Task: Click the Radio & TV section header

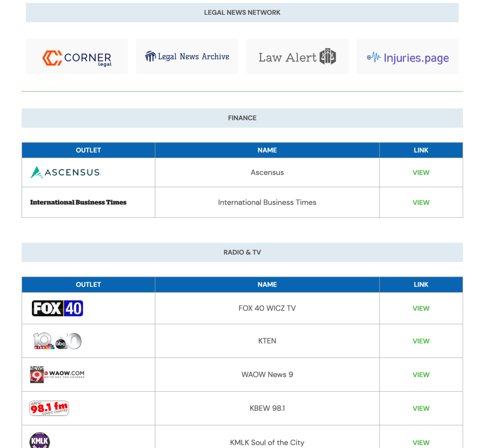Action: click(x=242, y=252)
